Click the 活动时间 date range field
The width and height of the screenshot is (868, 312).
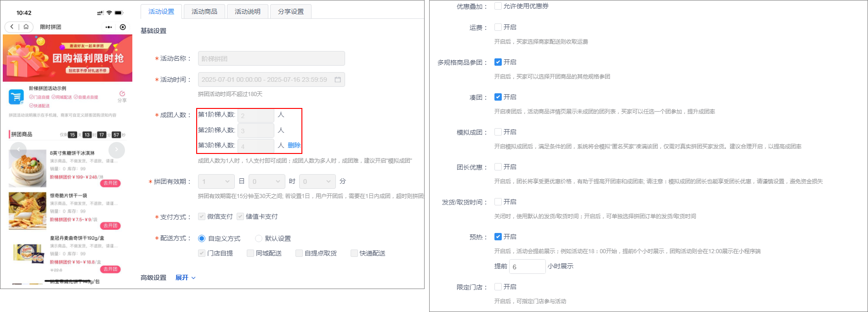coord(272,79)
